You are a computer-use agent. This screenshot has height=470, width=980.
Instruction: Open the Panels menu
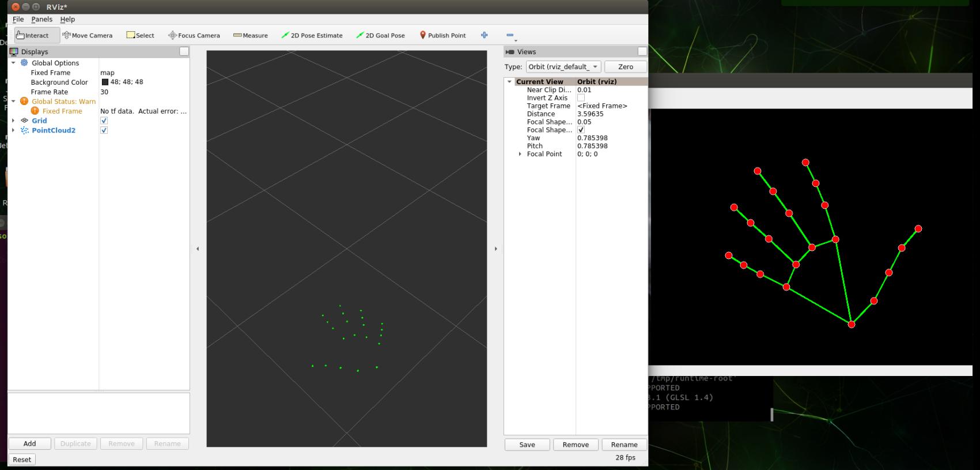(41, 19)
